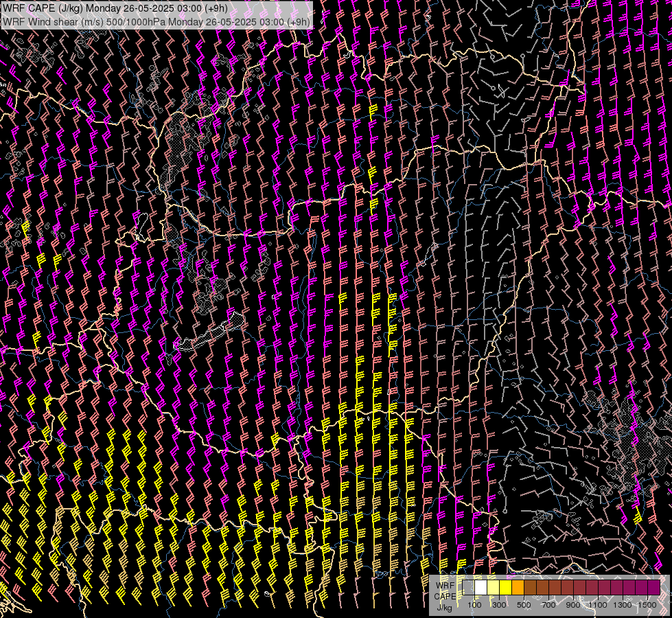Click the J/kg unit label in legend
The image size is (672, 618).
click(444, 608)
